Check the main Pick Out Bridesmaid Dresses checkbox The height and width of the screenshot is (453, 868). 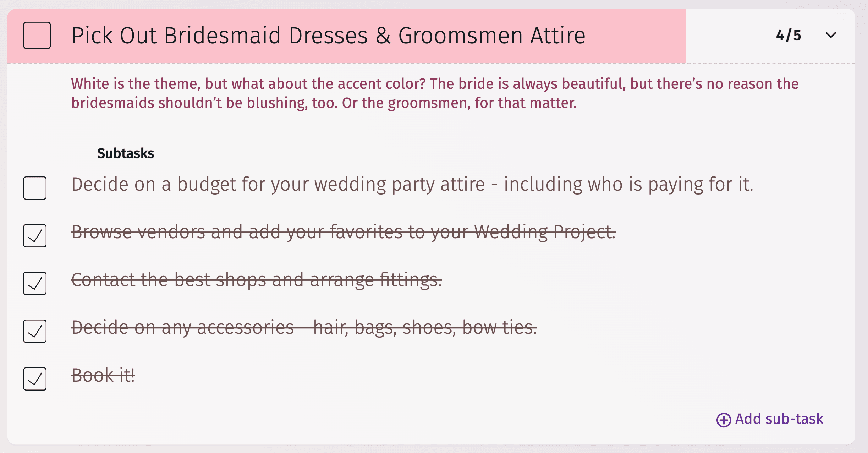(37, 35)
